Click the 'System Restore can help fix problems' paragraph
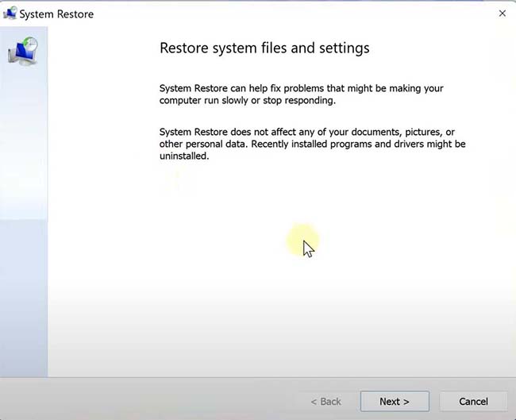Viewport: 516px width, 420px height. point(301,94)
